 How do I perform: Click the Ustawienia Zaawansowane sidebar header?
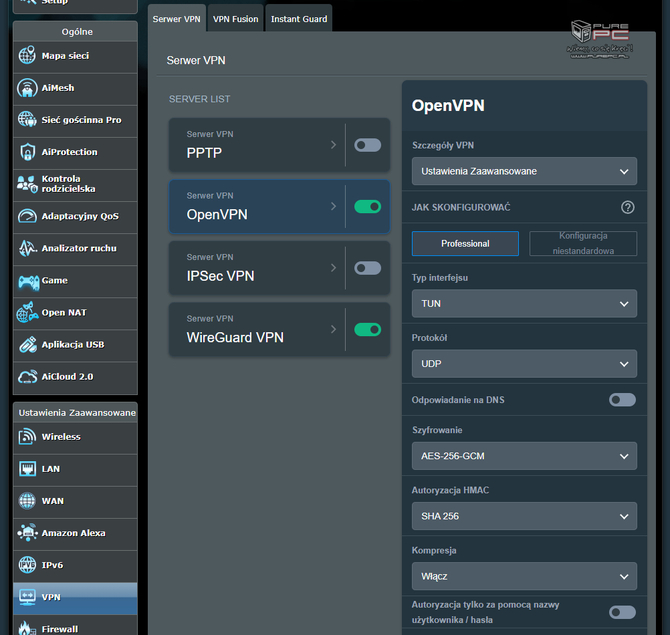pyautogui.click(x=76, y=413)
